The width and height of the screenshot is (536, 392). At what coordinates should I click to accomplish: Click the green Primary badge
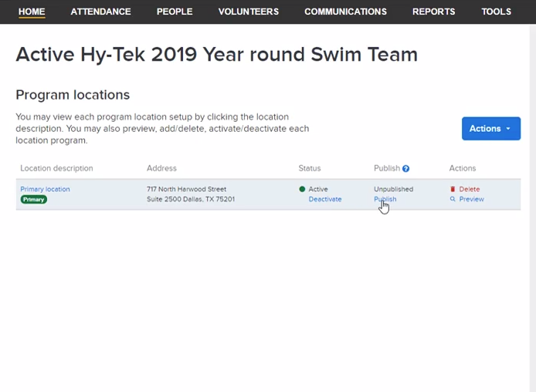tap(33, 199)
